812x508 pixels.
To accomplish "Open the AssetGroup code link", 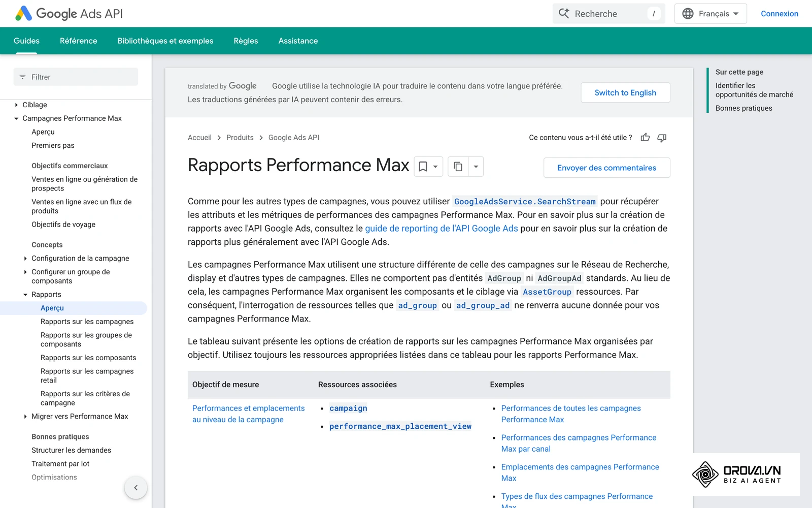I will tap(547, 292).
